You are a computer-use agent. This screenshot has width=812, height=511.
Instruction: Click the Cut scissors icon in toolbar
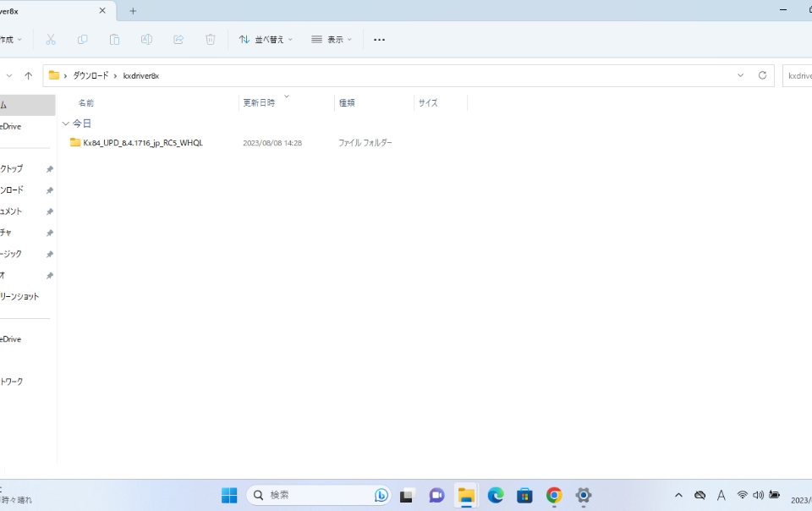51,40
